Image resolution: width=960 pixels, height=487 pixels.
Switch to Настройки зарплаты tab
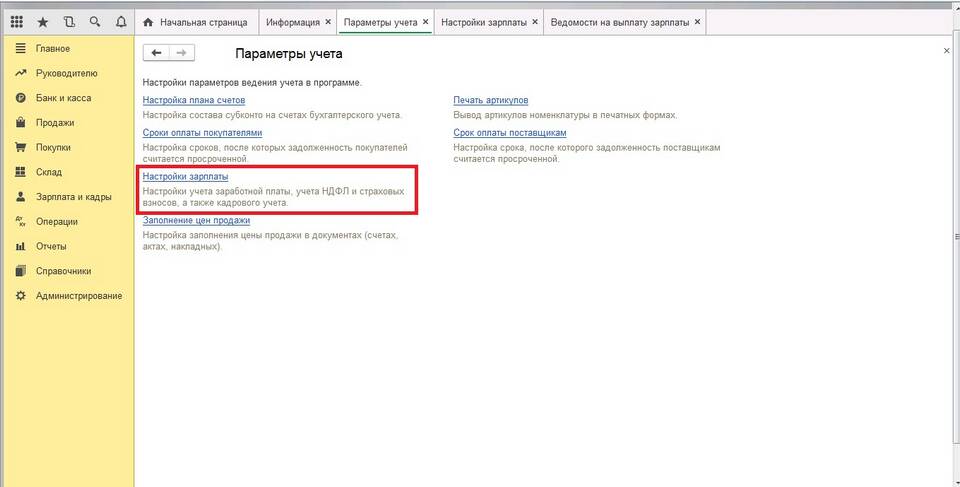click(483, 21)
